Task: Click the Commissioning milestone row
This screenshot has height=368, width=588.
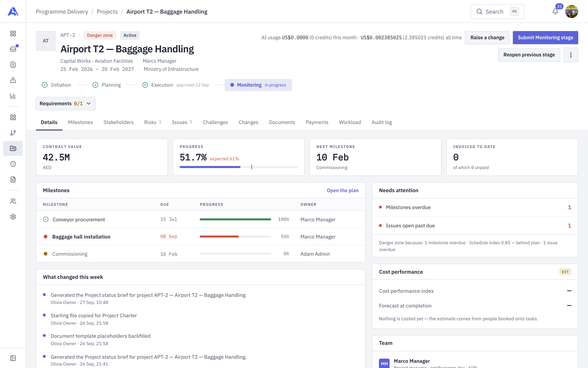Action: click(x=201, y=254)
